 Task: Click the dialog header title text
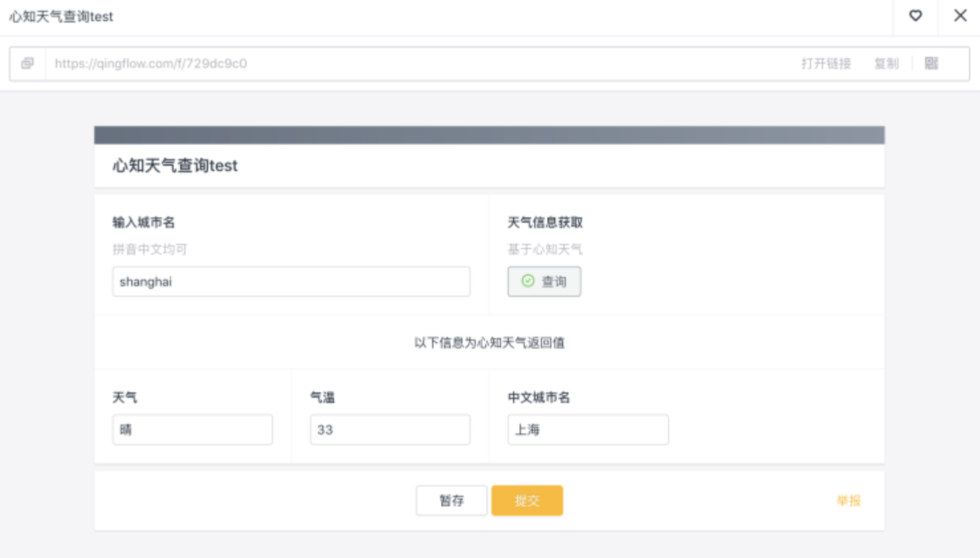coord(61,17)
